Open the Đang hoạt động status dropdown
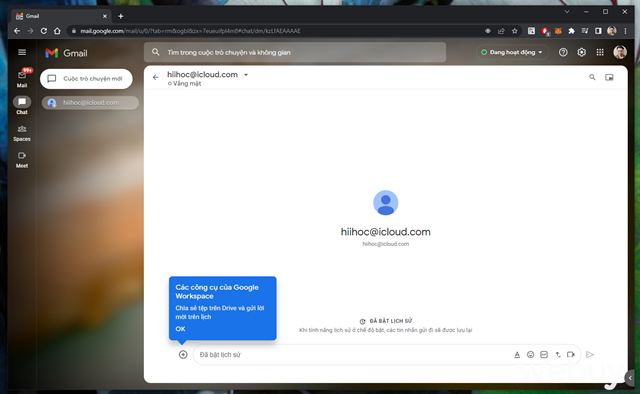Viewport: 640px width, 394px height. coord(512,52)
